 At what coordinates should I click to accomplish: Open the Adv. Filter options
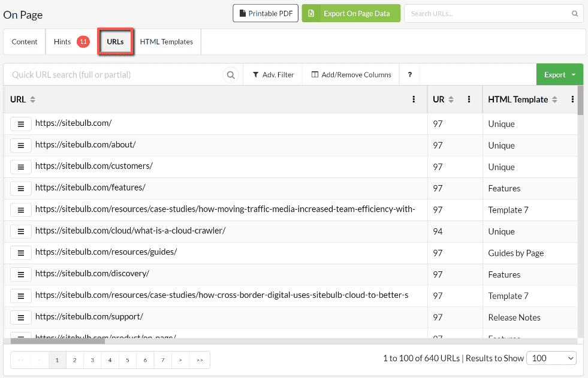coord(273,74)
